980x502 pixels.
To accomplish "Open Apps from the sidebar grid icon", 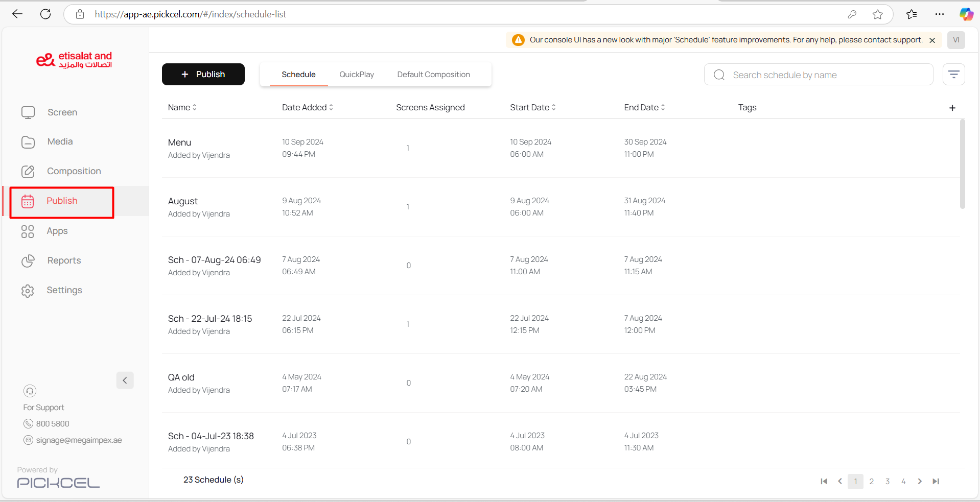I will pos(28,231).
